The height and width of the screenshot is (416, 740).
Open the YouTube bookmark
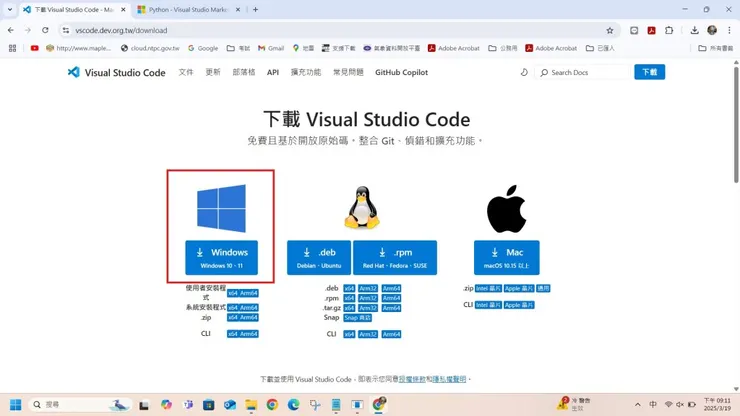(34, 48)
